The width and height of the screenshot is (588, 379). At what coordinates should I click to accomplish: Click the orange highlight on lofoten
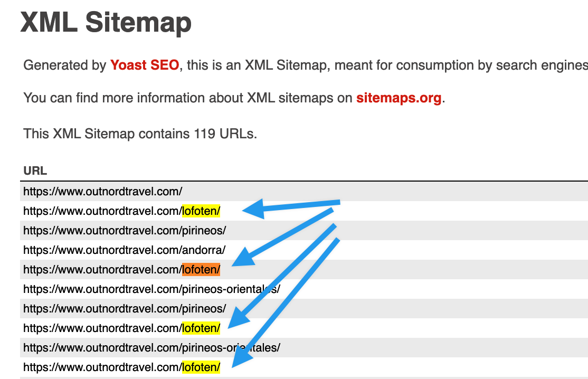201,270
